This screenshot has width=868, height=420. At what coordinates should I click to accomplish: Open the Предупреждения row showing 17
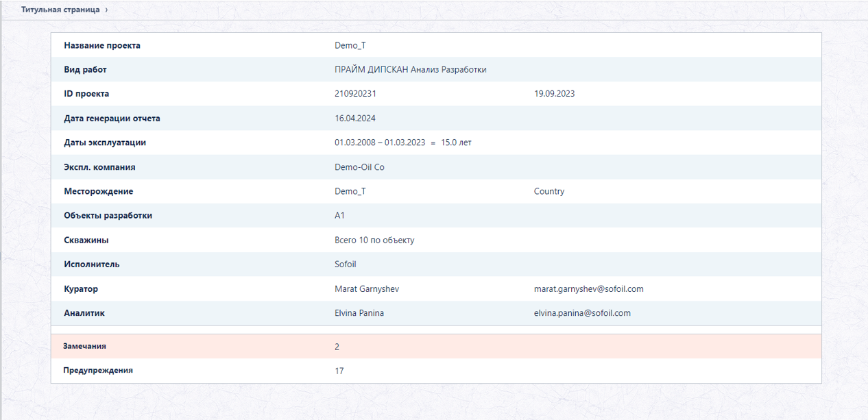point(436,371)
